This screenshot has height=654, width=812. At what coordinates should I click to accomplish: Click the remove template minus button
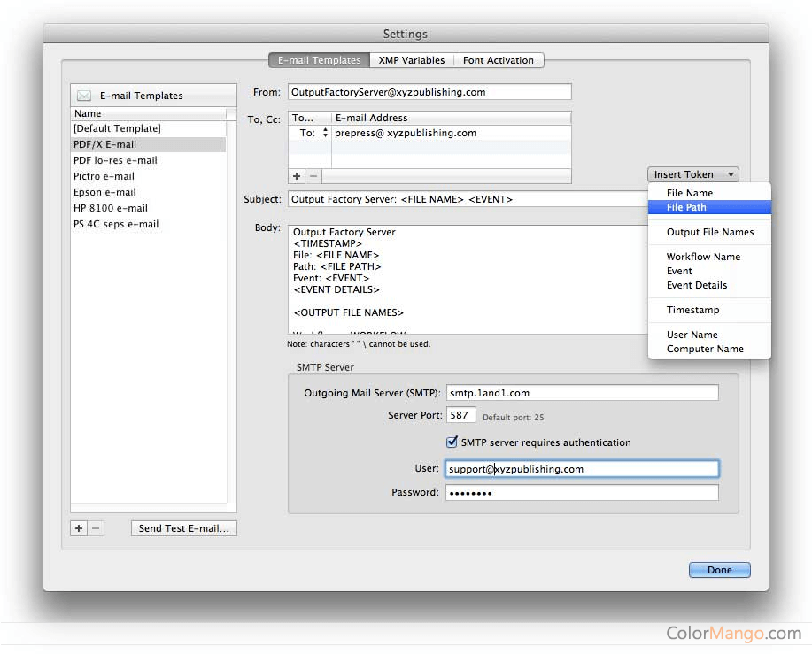(97, 528)
